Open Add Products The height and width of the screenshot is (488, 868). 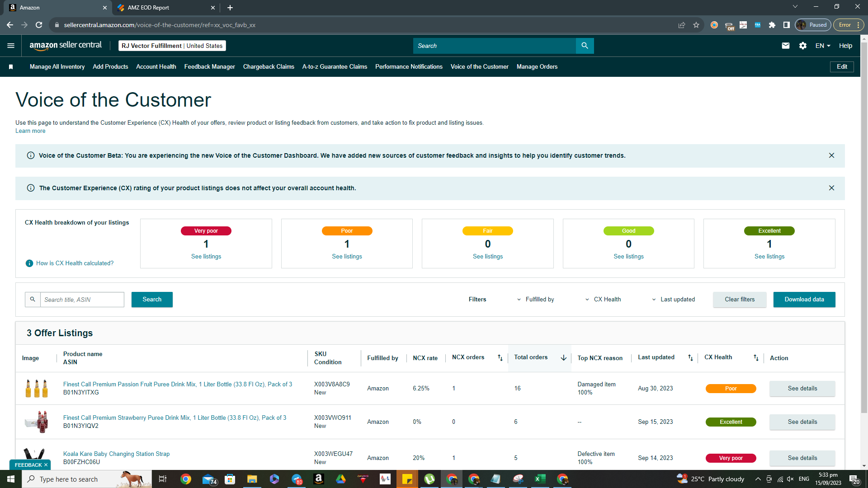pos(110,67)
